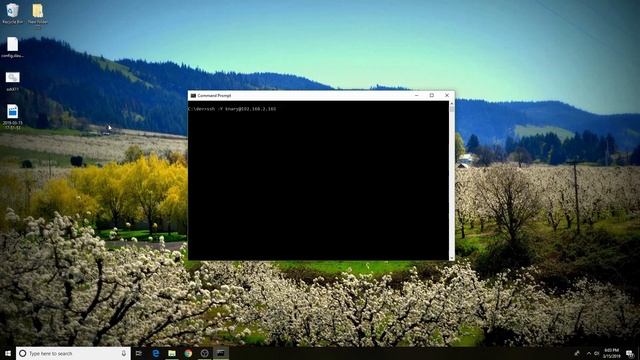Open Task View from the taskbar

click(x=139, y=353)
